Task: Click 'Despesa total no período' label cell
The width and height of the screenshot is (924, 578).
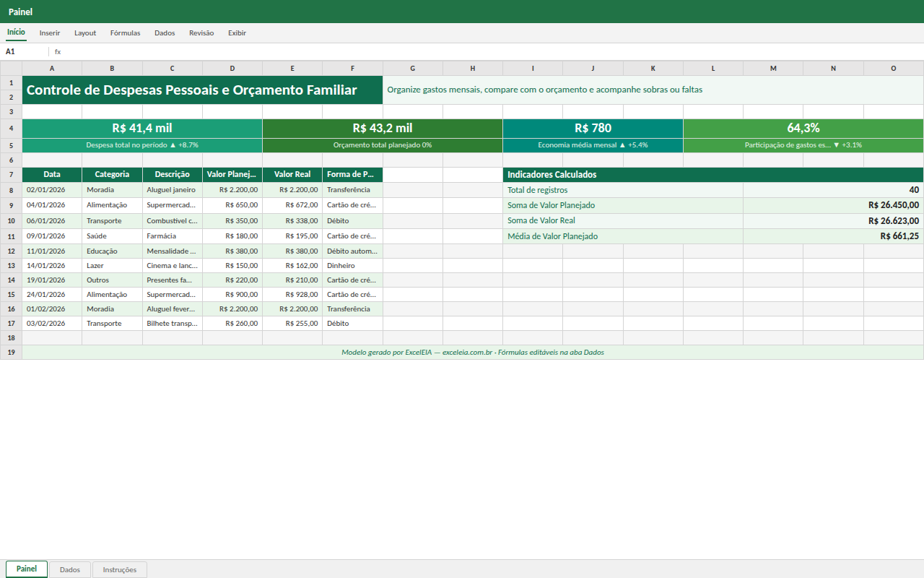Action: click(142, 145)
